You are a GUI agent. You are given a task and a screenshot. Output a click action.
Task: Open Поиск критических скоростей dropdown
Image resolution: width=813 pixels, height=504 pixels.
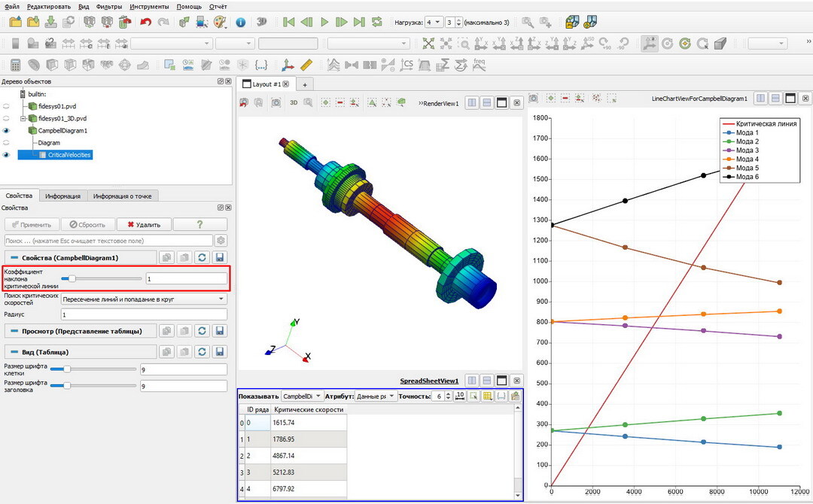pos(144,299)
